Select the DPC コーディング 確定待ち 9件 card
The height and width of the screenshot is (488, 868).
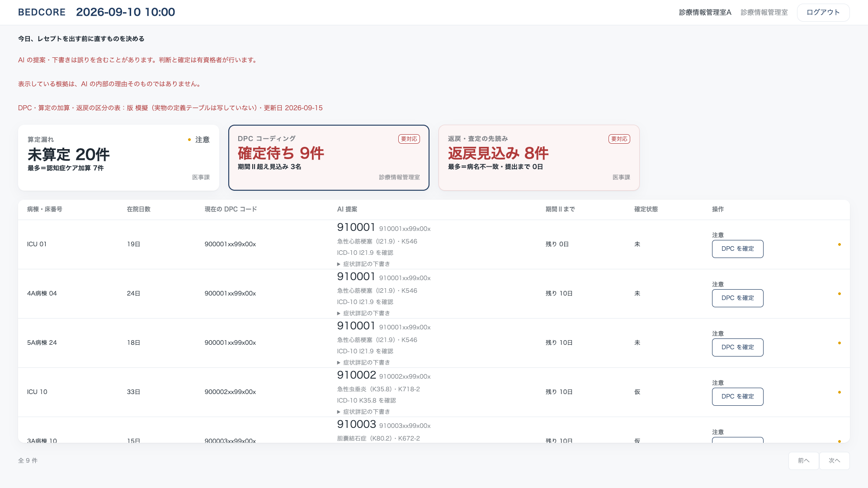[x=329, y=158]
